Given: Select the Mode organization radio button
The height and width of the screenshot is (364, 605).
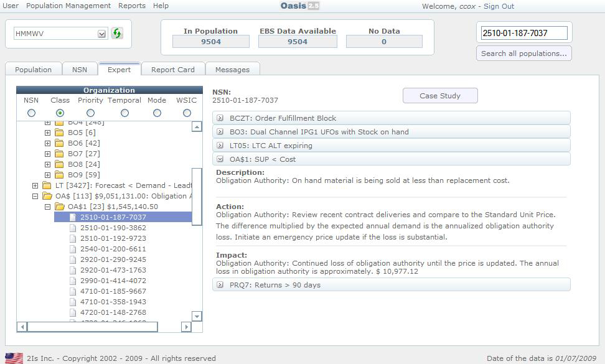Looking at the screenshot, I should pyautogui.click(x=157, y=113).
